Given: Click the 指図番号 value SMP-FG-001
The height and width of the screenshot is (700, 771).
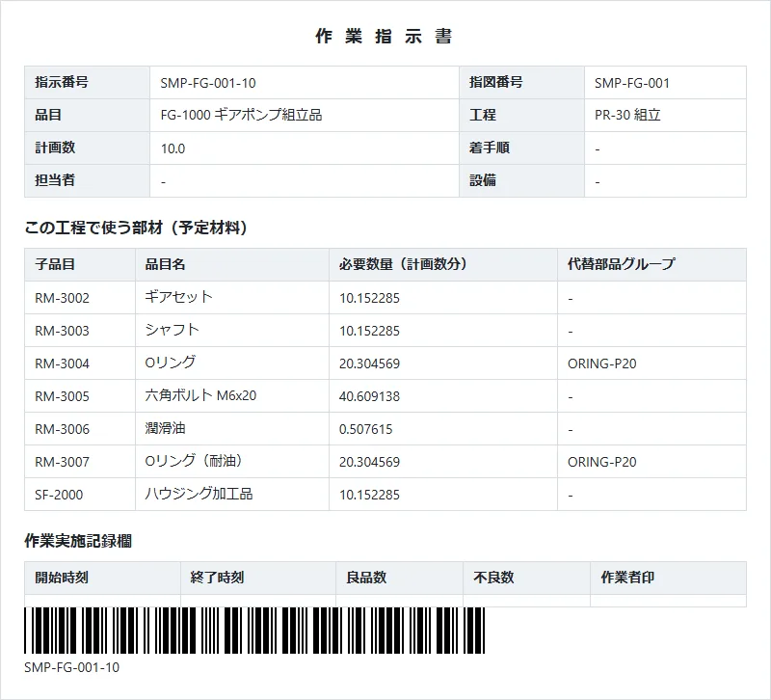Looking at the screenshot, I should click(632, 83).
